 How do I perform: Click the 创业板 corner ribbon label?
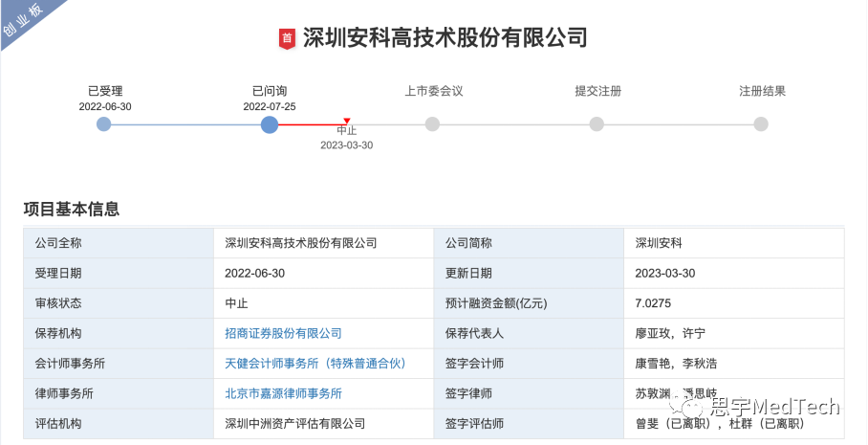coord(22,21)
